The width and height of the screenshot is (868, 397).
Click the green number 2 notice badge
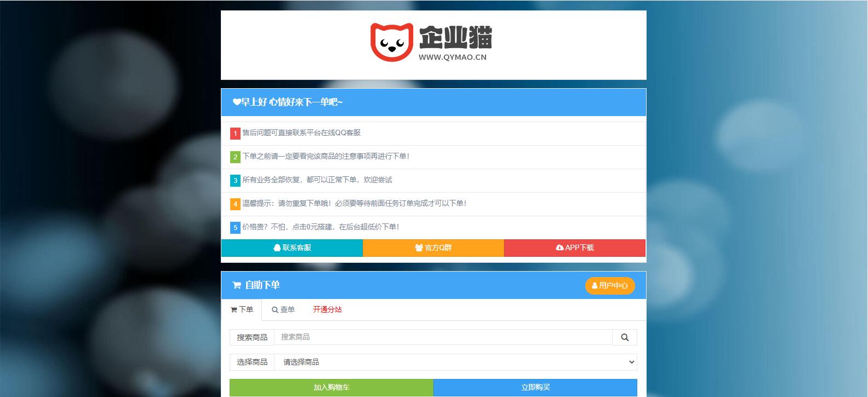coord(235,157)
